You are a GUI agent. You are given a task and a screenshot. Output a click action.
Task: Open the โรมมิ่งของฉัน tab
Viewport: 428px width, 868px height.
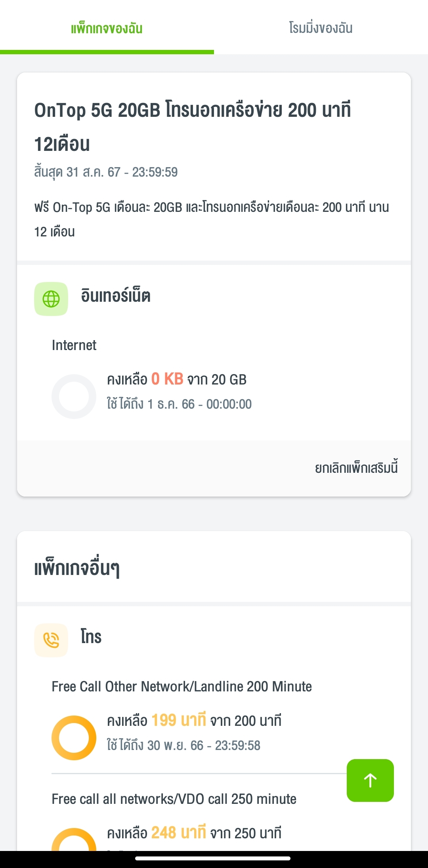[321, 29]
